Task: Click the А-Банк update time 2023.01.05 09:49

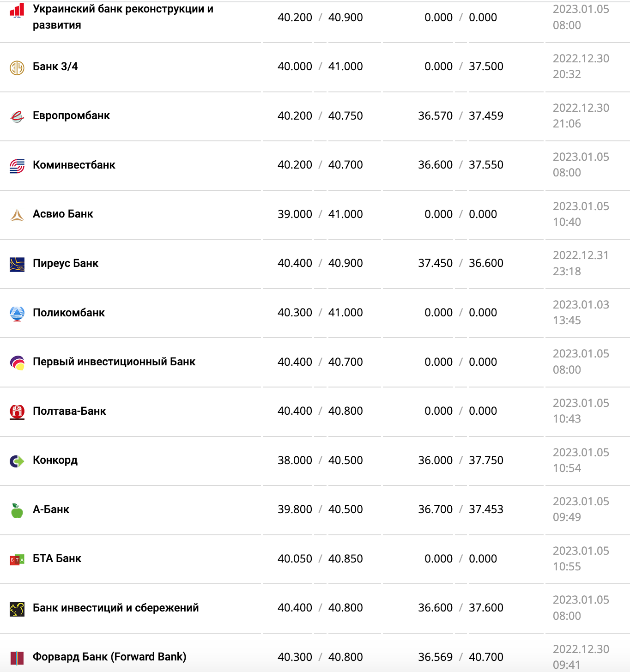Action: tap(581, 509)
